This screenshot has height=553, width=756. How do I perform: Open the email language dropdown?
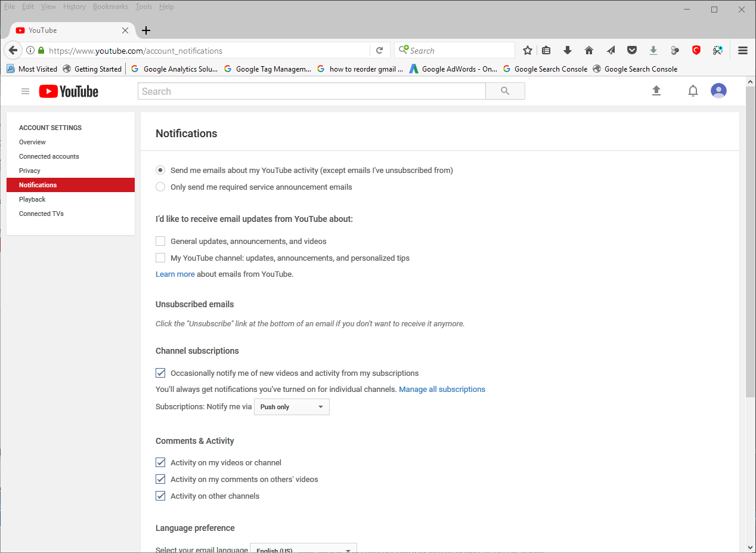[x=303, y=549]
